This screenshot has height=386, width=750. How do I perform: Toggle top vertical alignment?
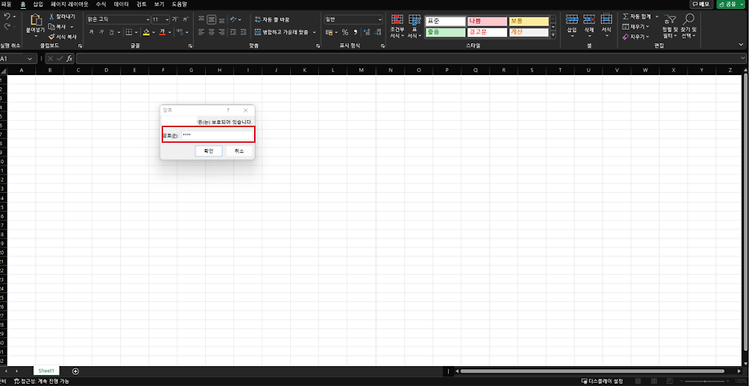(x=201, y=20)
